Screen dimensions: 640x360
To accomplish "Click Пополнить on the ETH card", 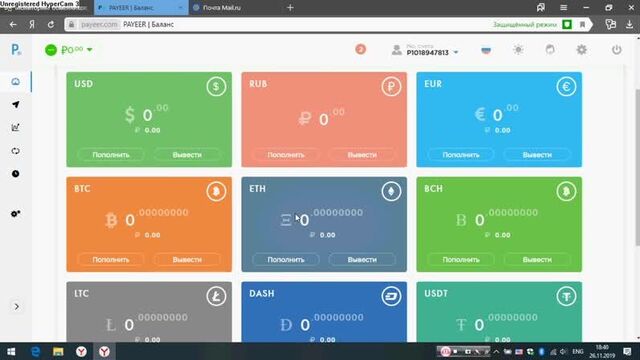I will tap(286, 260).
